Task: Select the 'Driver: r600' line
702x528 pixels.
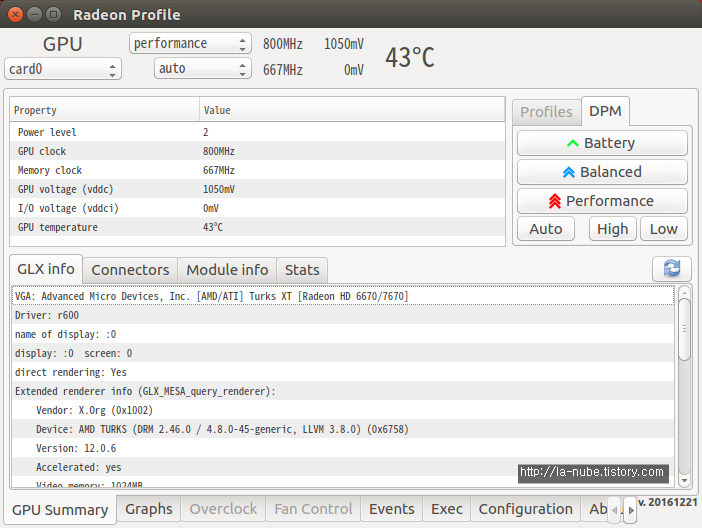Action: pos(343,315)
